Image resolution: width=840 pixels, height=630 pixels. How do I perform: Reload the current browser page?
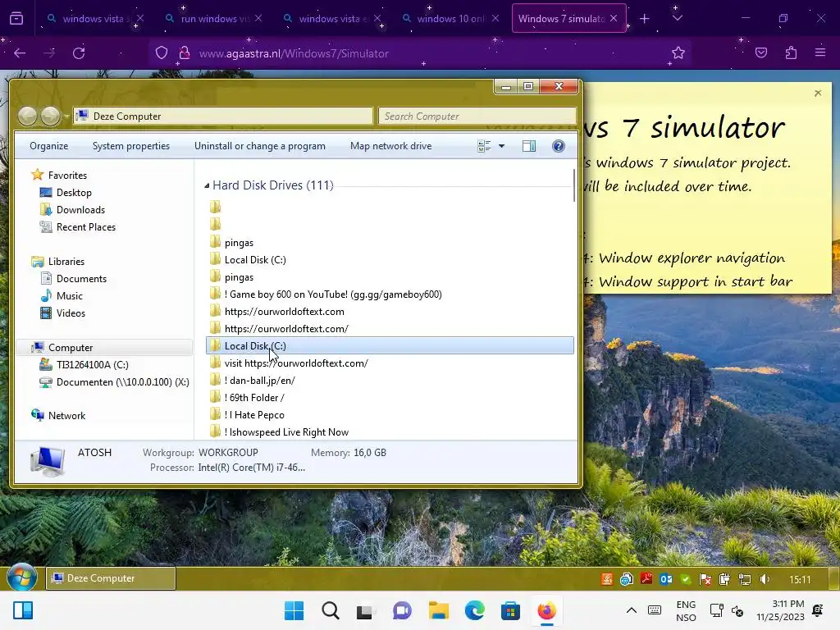coord(79,53)
